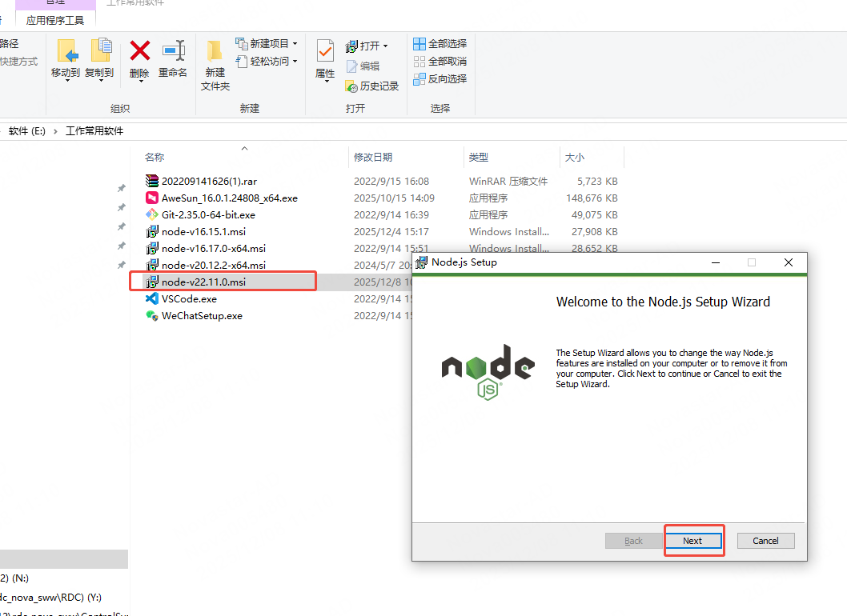
Task: Switch to the Application Tools (应用程序工具) tab
Action: [55, 20]
